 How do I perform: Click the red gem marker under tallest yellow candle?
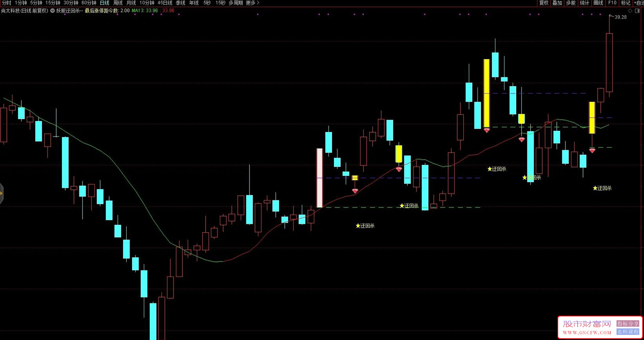[486, 130]
